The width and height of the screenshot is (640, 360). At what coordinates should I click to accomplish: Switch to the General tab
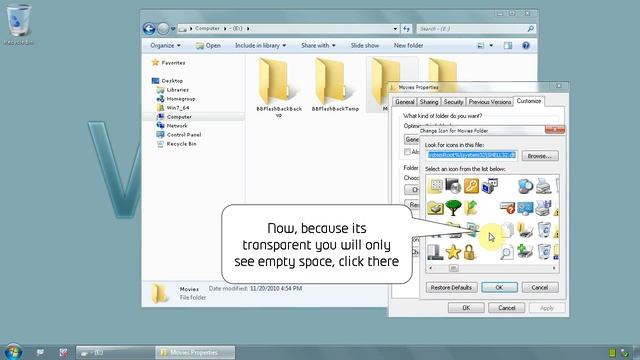coord(404,102)
